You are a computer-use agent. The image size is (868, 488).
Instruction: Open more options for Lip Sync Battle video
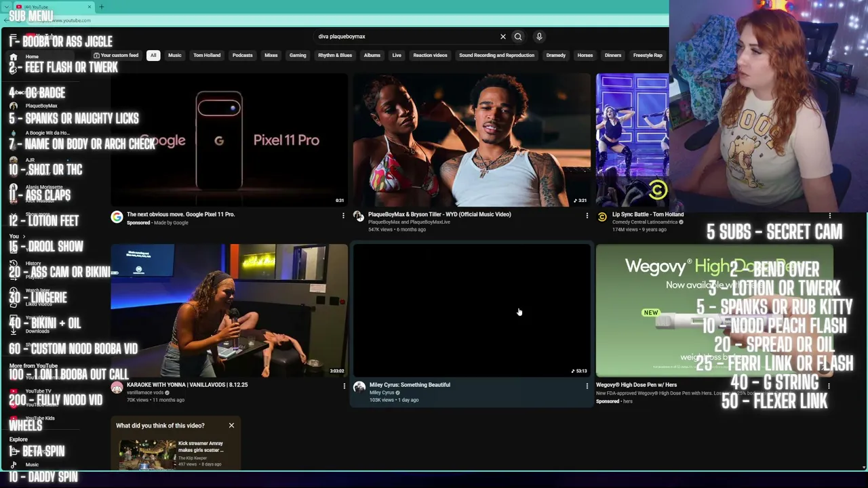coord(829,216)
